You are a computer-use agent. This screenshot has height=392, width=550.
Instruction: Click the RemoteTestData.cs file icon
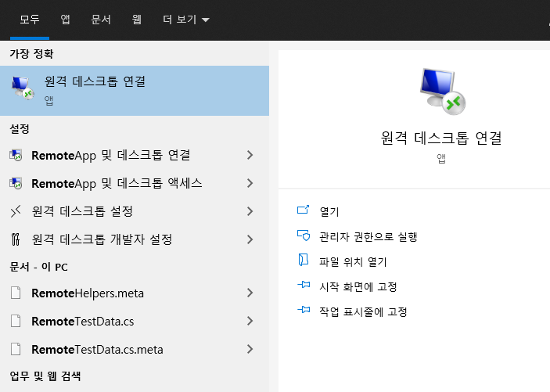point(16,321)
